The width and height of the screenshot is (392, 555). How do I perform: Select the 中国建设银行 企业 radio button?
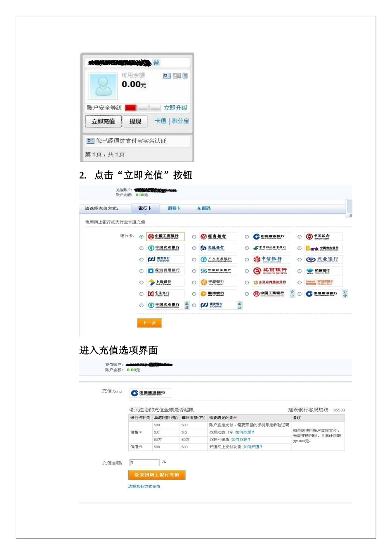click(300, 294)
